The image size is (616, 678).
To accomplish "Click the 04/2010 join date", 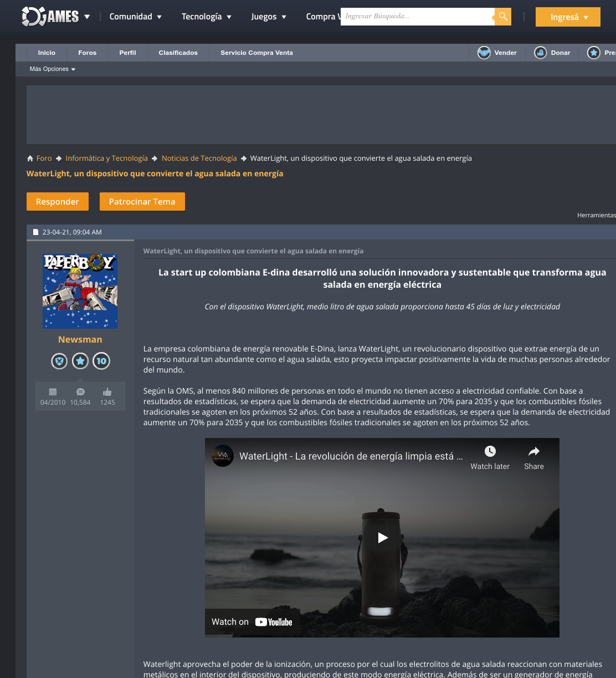I will coord(53,402).
